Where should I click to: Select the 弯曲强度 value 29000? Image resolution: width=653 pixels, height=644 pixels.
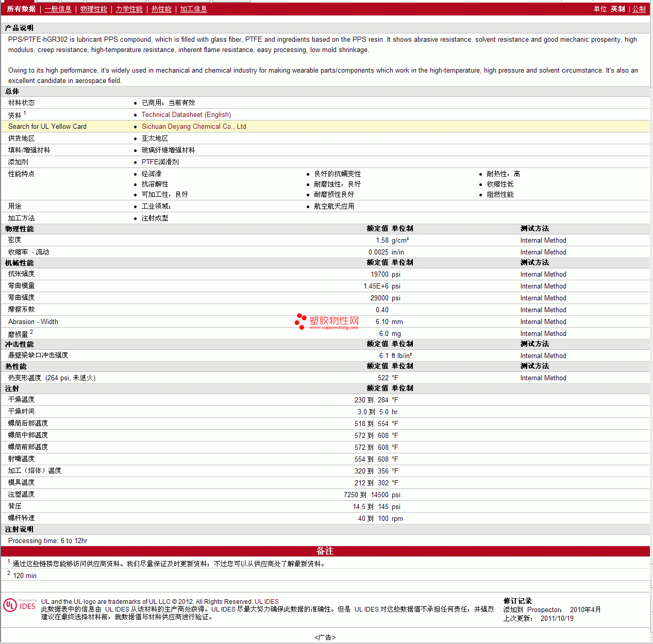380,298
